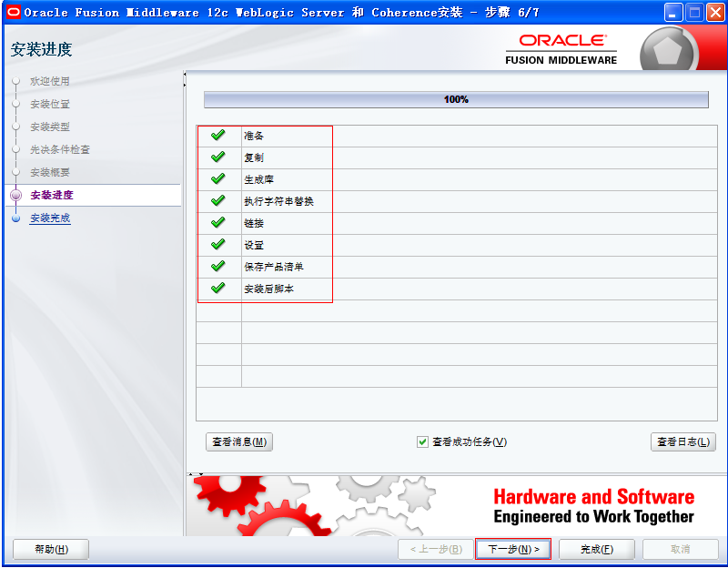728x568 pixels.
Task: Click the green checkmark beside 生成库
Action: pyautogui.click(x=217, y=178)
